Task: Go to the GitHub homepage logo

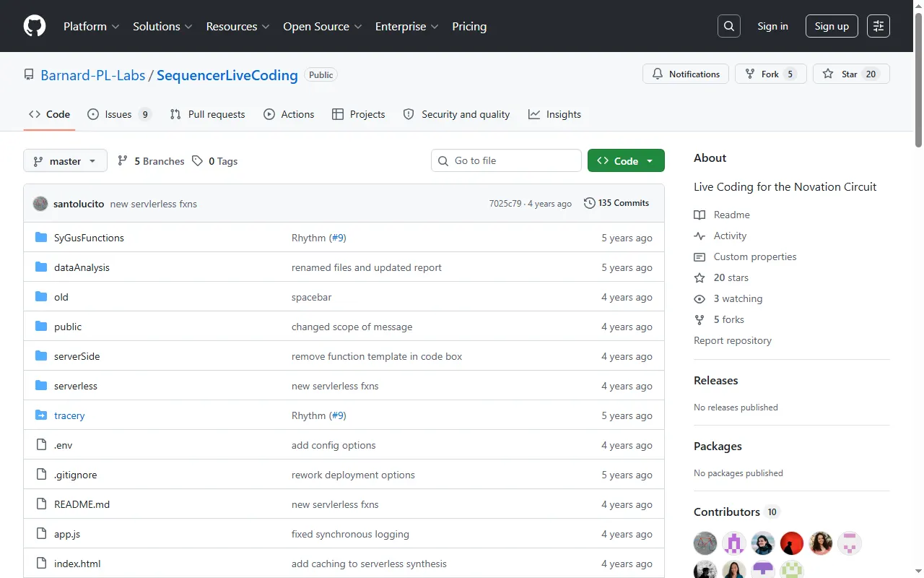Action: (x=35, y=26)
